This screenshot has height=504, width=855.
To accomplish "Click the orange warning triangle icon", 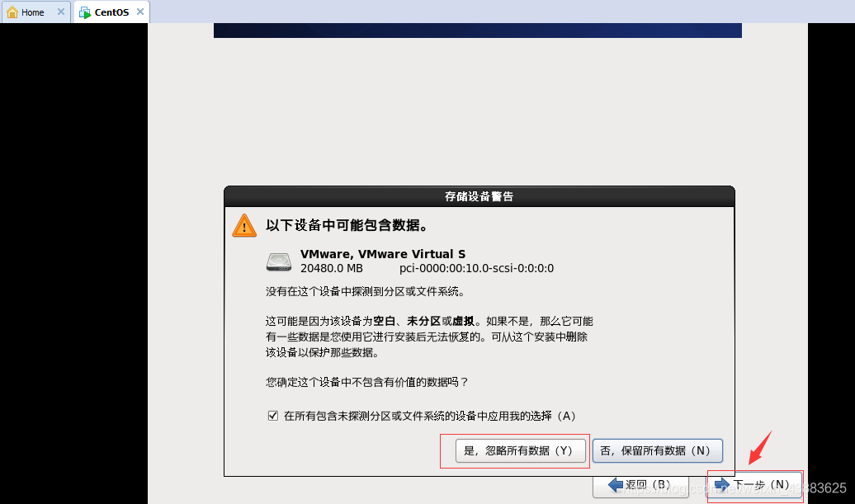I will (x=244, y=225).
